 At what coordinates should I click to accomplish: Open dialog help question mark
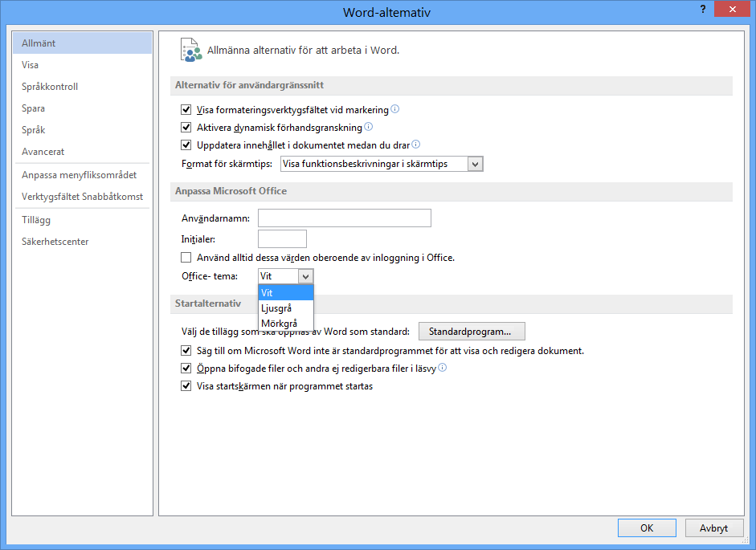coord(703,9)
